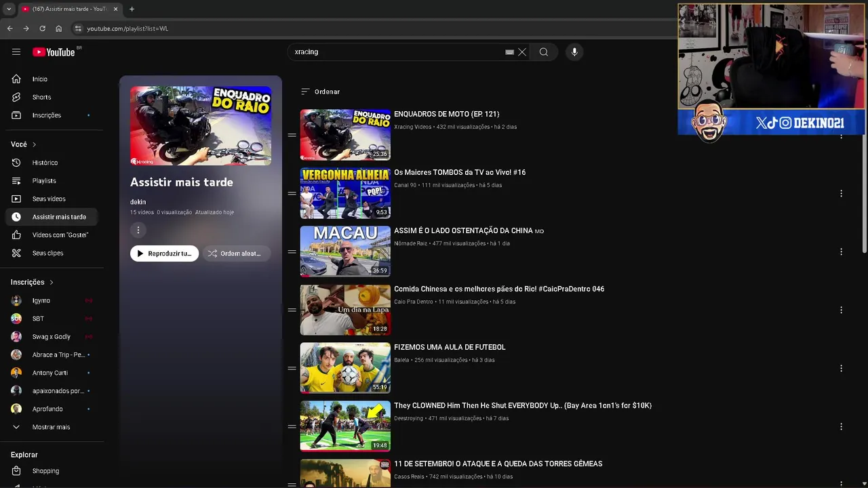Viewport: 868px width, 488px height.
Task: Open apaixonados por channel
Action: (x=53, y=391)
